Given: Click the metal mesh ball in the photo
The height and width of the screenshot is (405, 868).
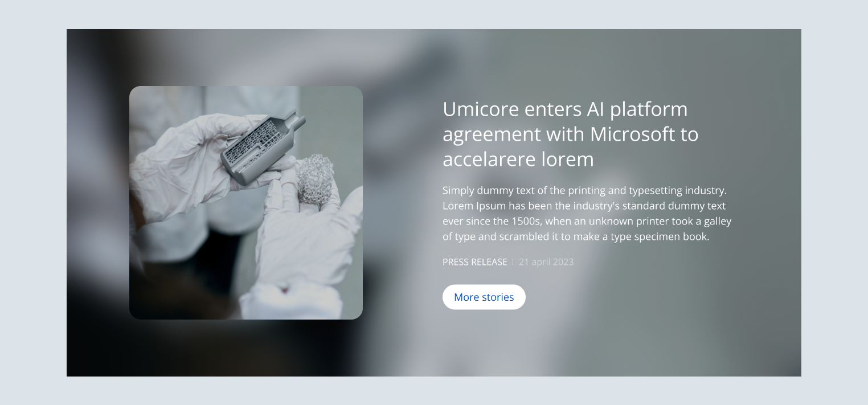Looking at the screenshot, I should (315, 179).
